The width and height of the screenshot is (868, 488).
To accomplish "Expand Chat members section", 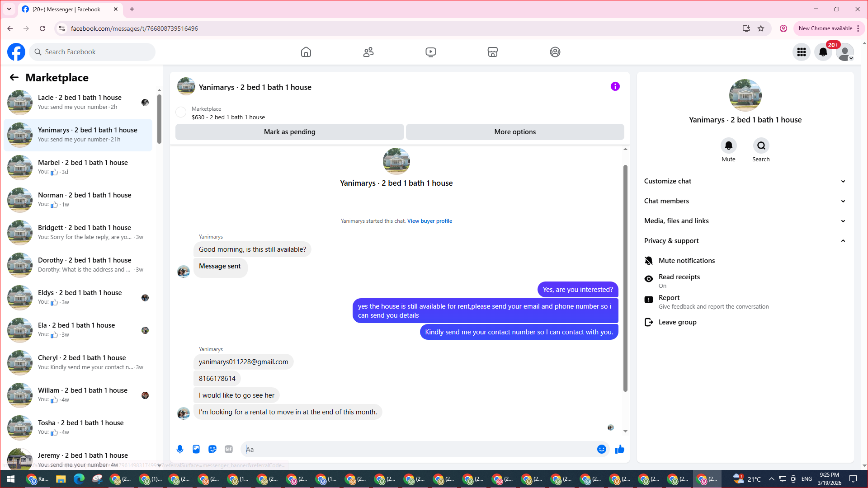I will pos(744,201).
